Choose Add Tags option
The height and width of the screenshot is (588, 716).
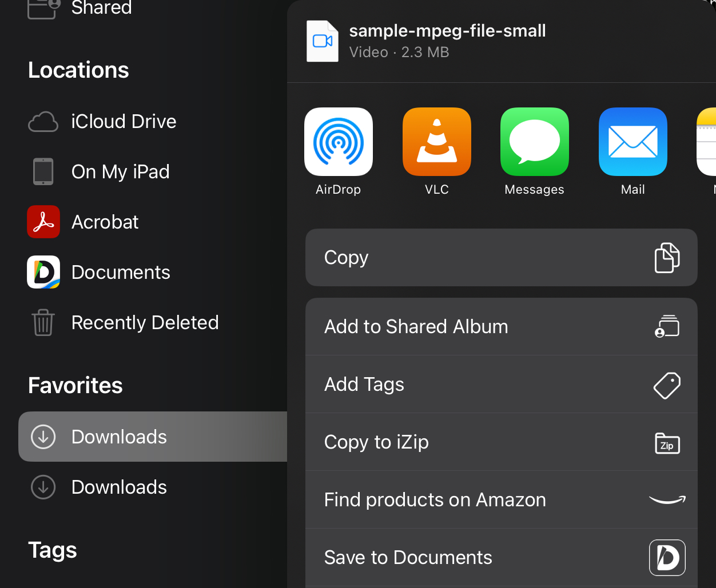502,385
